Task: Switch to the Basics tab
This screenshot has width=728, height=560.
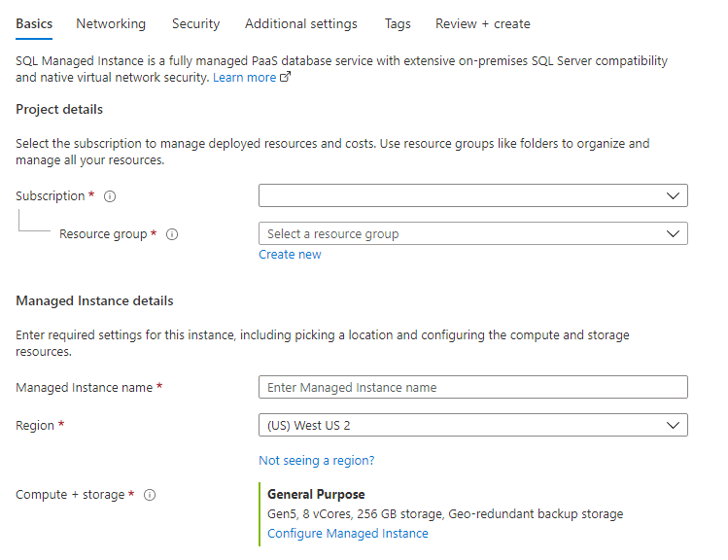Action: 34,23
